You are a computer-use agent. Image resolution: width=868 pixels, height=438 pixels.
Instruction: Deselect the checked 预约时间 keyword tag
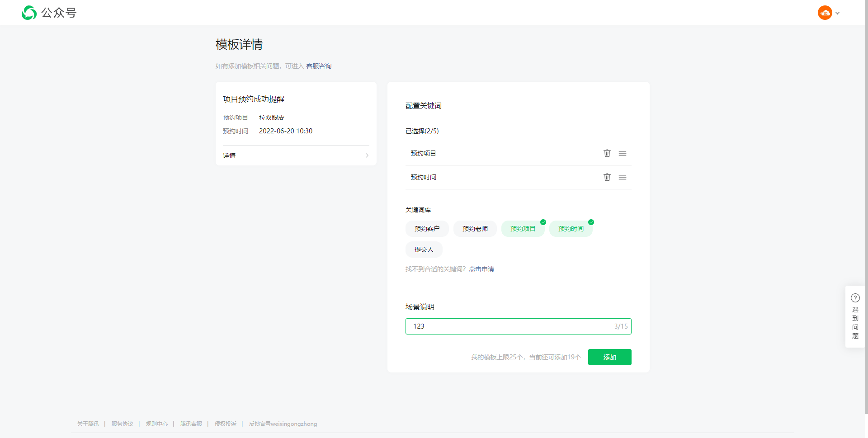[571, 229]
